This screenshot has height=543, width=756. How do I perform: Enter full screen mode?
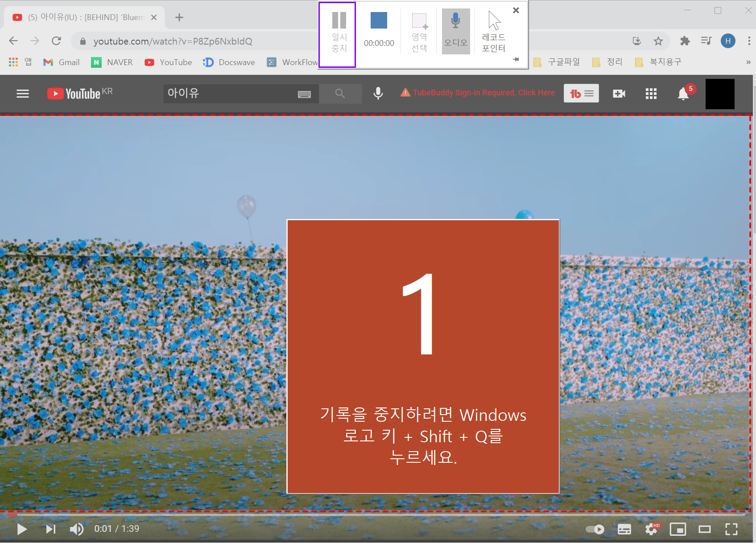[x=731, y=529]
